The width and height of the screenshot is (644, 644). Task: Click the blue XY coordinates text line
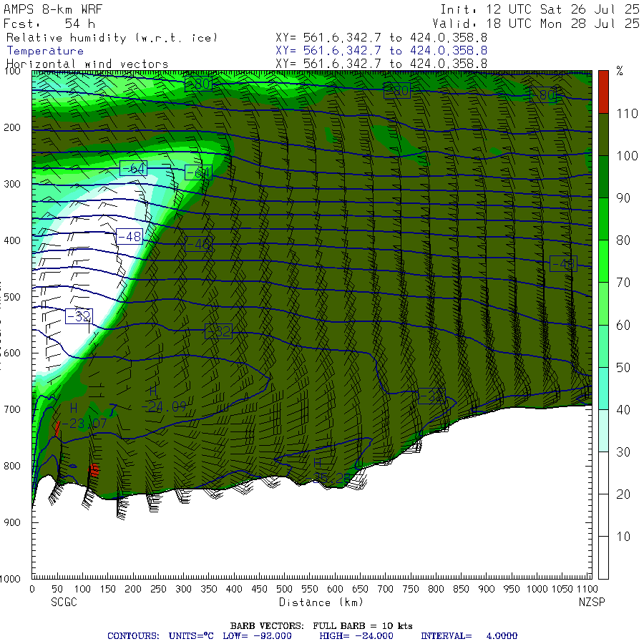(381, 51)
